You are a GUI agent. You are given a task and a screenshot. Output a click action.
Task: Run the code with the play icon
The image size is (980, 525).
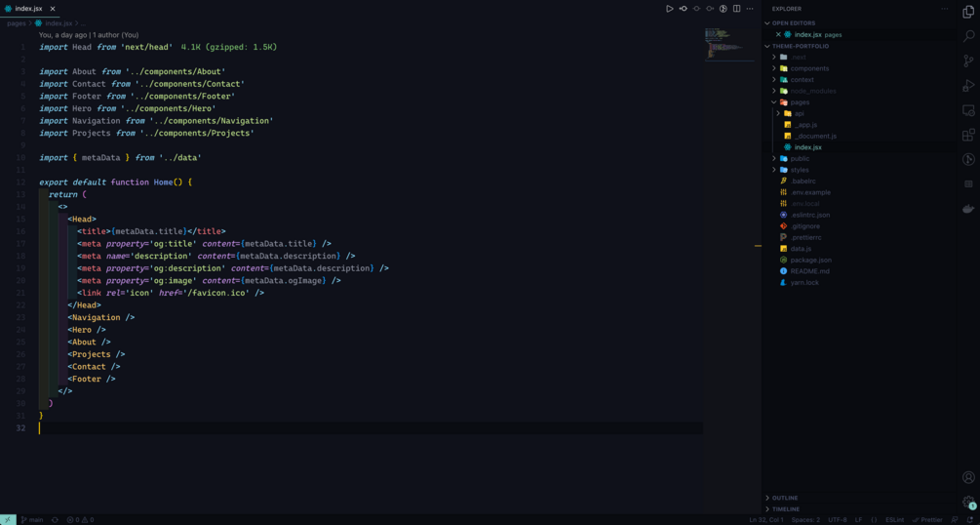pos(669,9)
